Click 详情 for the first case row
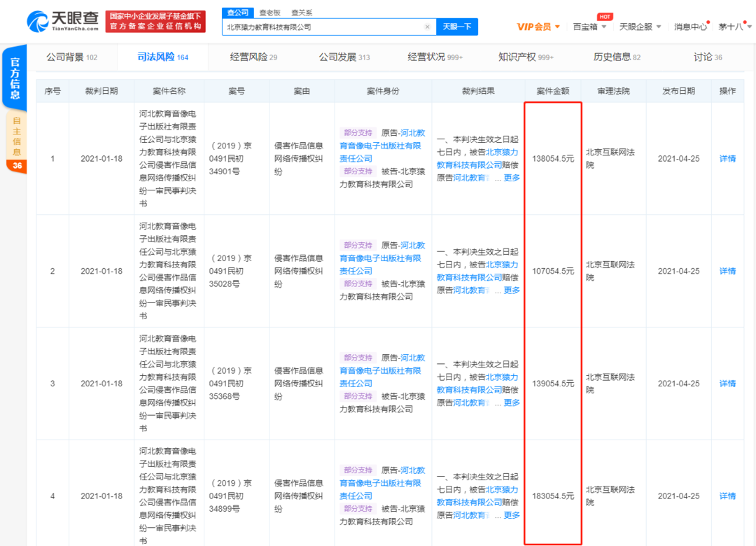Screen dimensions: 756x546 click(727, 159)
